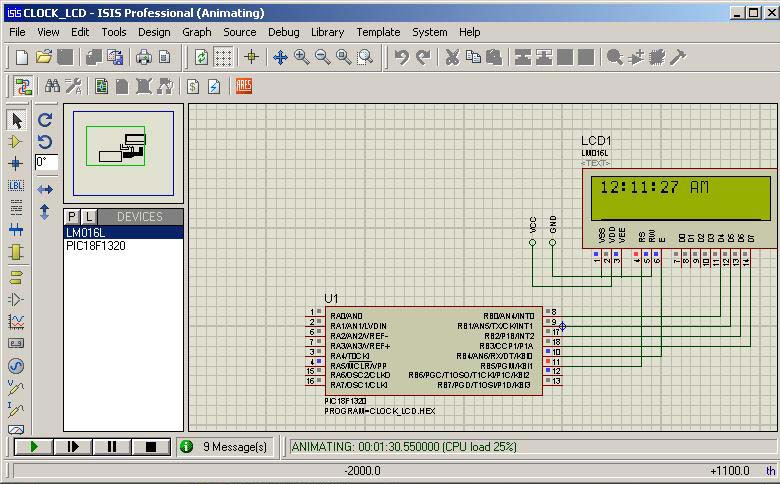This screenshot has height=484, width=780.
Task: Rotate clockwise using rotation icon
Action: pos(45,120)
